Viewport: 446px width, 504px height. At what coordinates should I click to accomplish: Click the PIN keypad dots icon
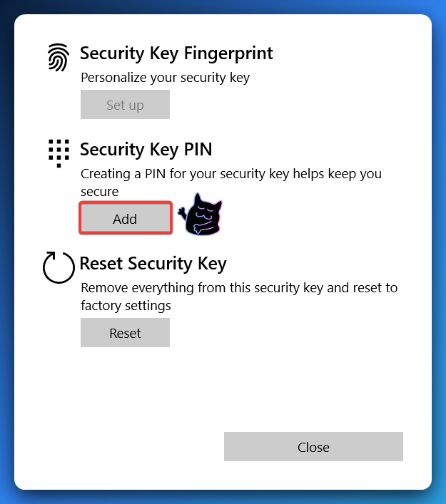point(59,153)
